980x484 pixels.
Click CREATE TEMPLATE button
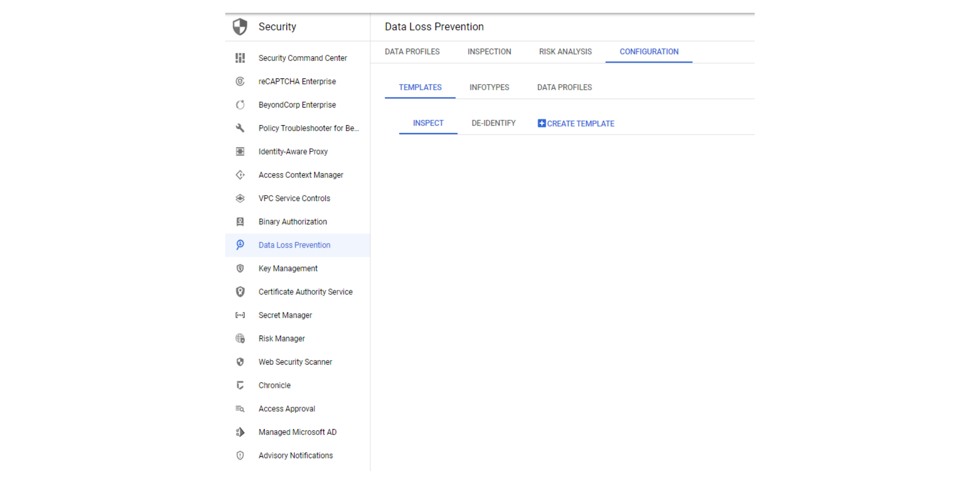(x=576, y=123)
